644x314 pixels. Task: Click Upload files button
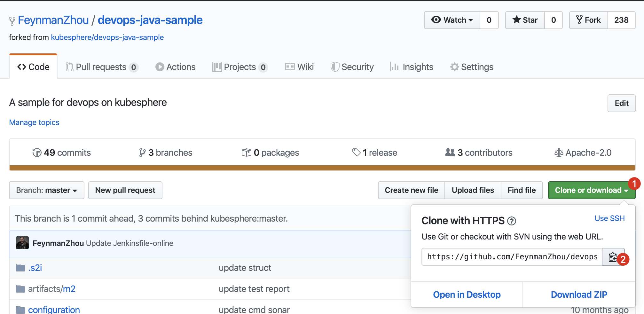473,190
